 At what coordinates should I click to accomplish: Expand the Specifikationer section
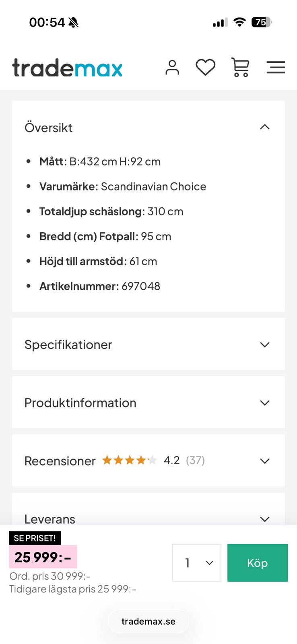click(264, 345)
